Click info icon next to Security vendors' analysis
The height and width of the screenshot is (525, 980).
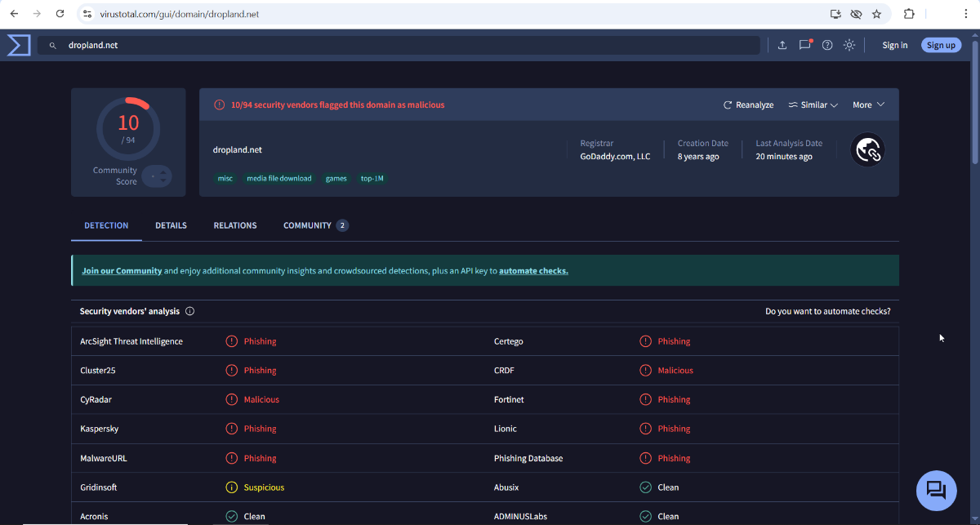point(190,311)
